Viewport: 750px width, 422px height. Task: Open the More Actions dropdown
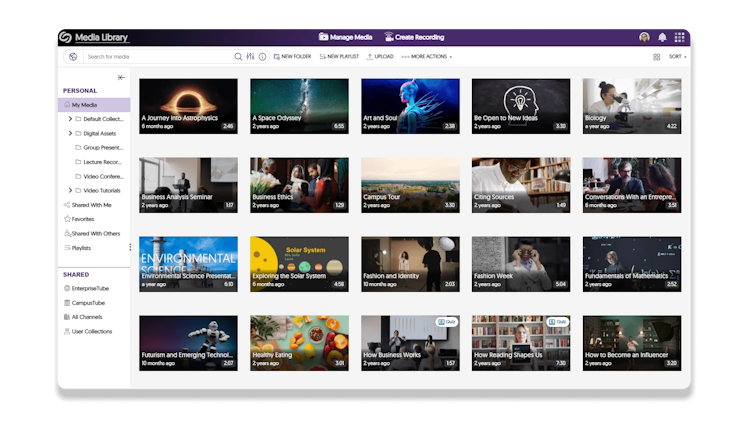tap(427, 56)
